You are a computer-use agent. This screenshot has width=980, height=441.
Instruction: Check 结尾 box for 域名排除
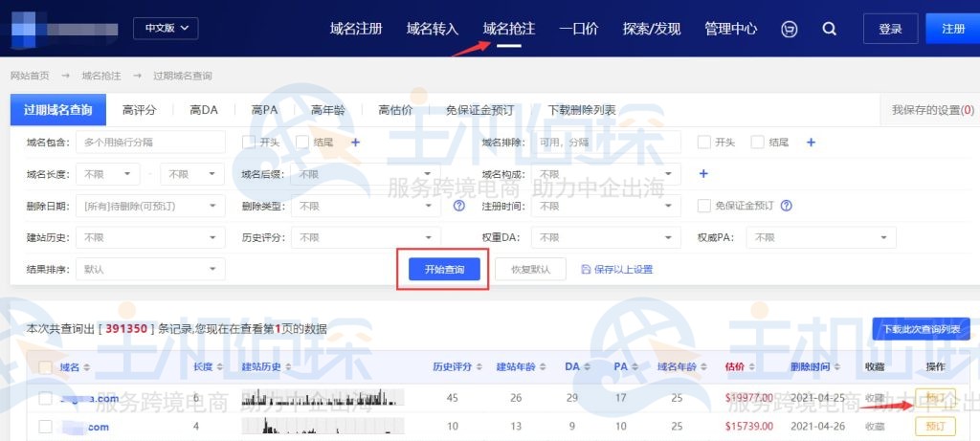point(758,143)
